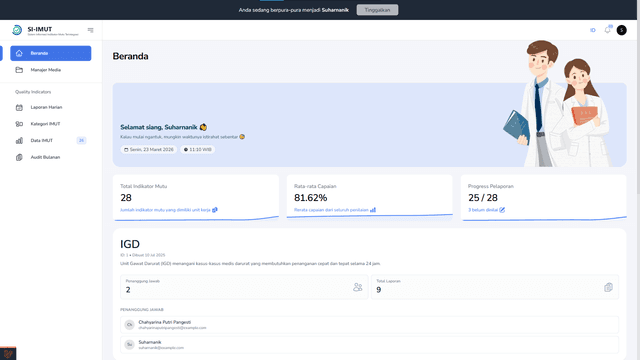Click the Su avatar for Suharnanik
Image resolution: width=640 pixels, height=360 pixels.
point(129,345)
